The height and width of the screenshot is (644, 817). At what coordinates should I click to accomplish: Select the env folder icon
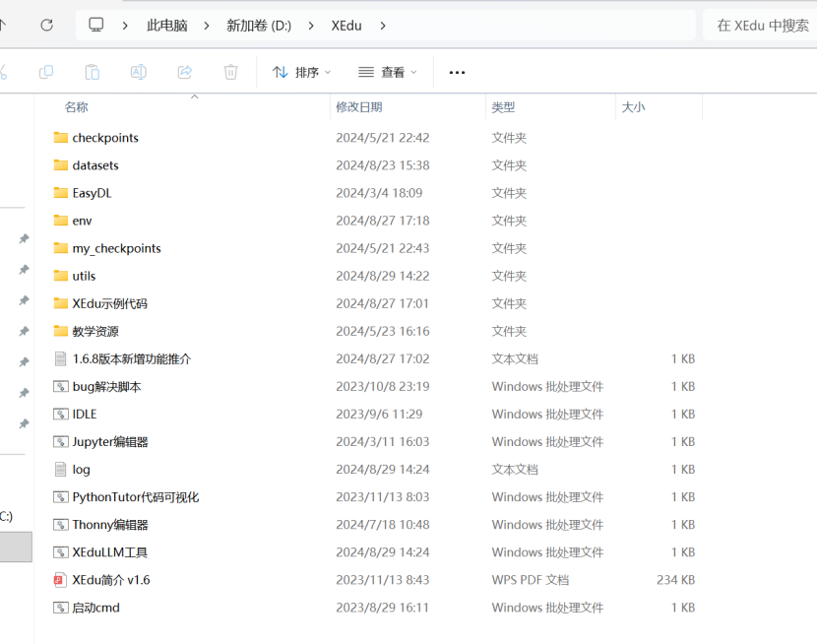(x=60, y=221)
